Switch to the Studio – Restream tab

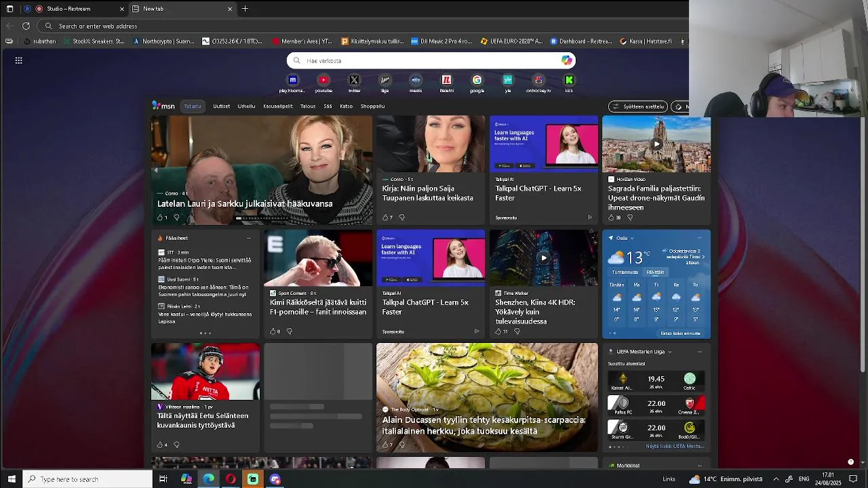point(74,9)
